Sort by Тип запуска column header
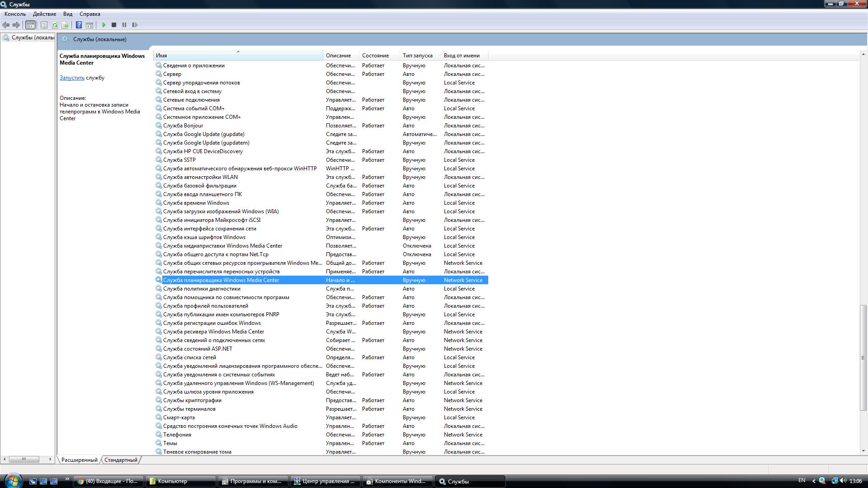 pos(417,56)
